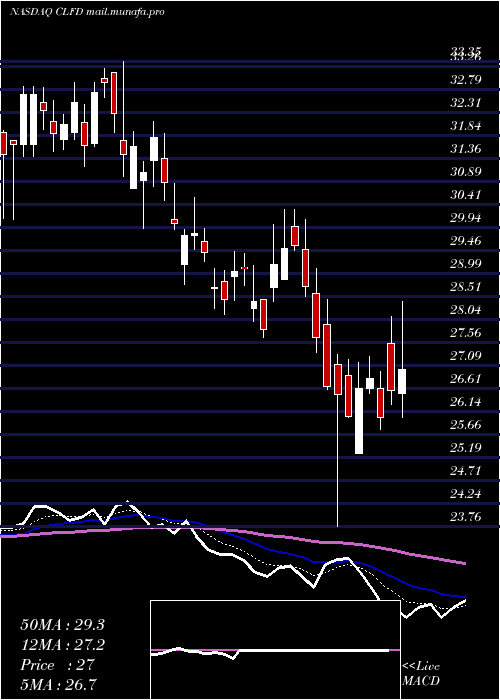Click the 26.61 price axis label
Screen dimensions: 500x700
click(x=465, y=379)
